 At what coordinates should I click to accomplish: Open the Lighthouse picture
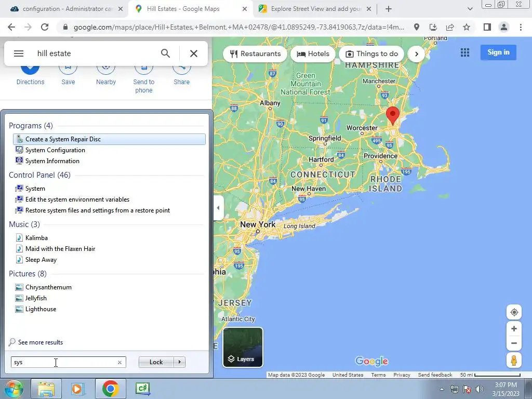click(x=109, y=309)
